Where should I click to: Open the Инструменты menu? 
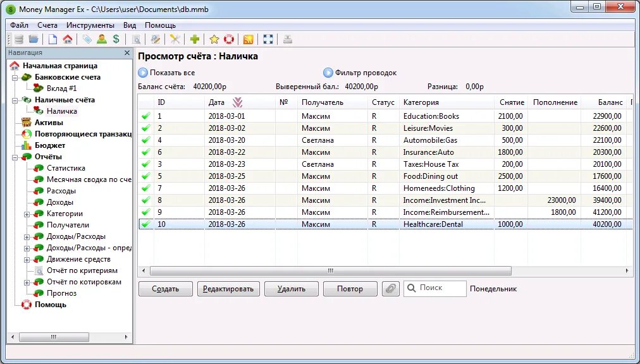pos(90,25)
